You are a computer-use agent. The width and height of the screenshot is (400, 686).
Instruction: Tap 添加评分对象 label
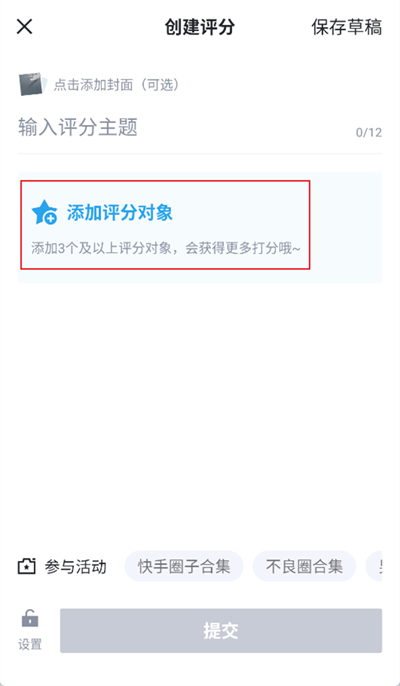119,213
